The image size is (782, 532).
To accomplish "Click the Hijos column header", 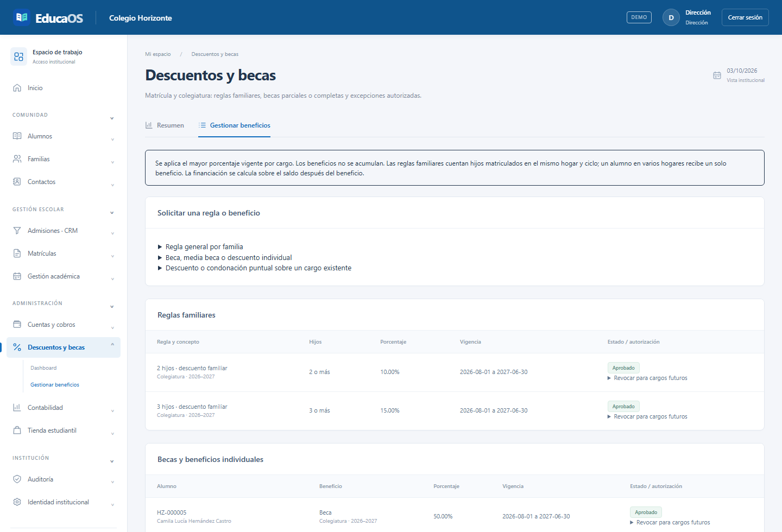I will pos(316,342).
